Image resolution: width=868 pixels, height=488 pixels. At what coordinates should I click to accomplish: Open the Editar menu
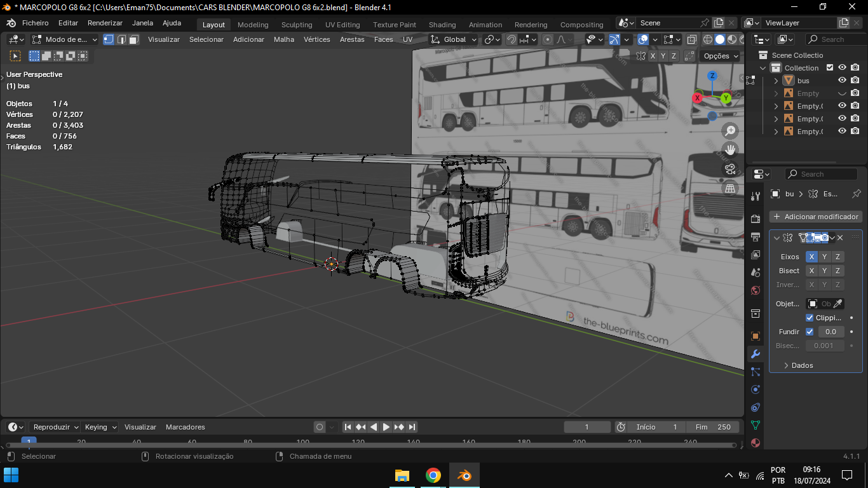(68, 23)
